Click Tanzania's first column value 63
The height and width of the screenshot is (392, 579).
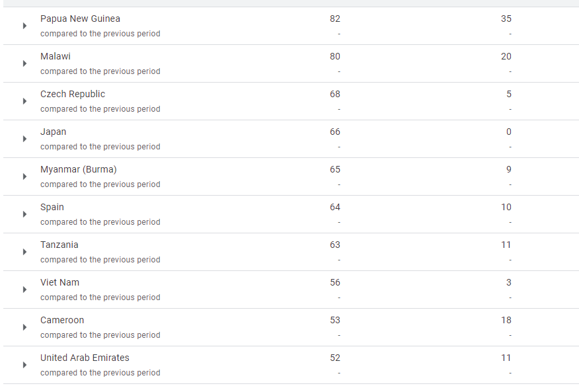pos(335,245)
